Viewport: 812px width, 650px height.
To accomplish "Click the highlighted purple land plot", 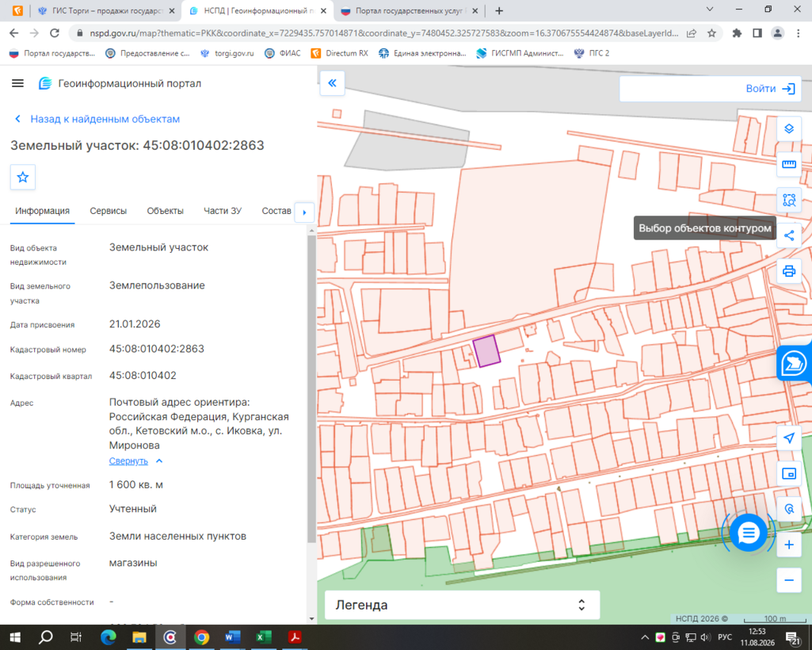I will [486, 351].
